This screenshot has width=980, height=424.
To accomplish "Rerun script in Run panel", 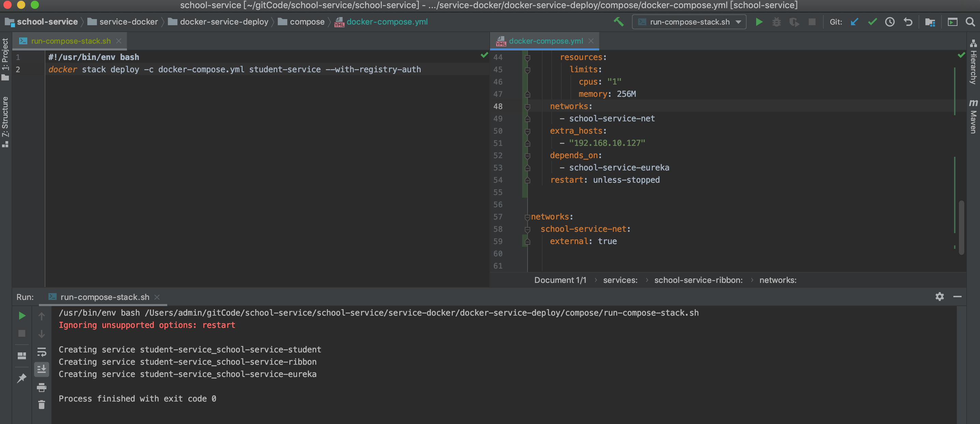I will [x=22, y=316].
